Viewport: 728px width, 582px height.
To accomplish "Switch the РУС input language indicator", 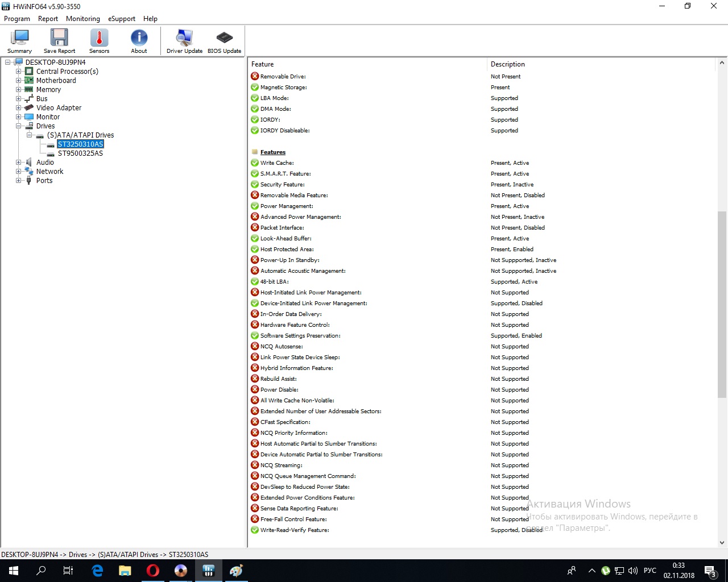I will point(650,571).
